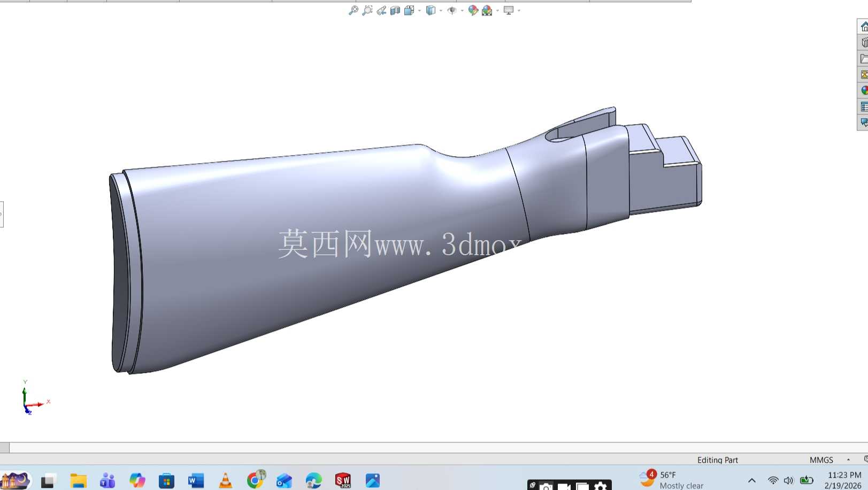This screenshot has height=490, width=868.
Task: Click the Apply Scene icon
Action: coord(487,10)
